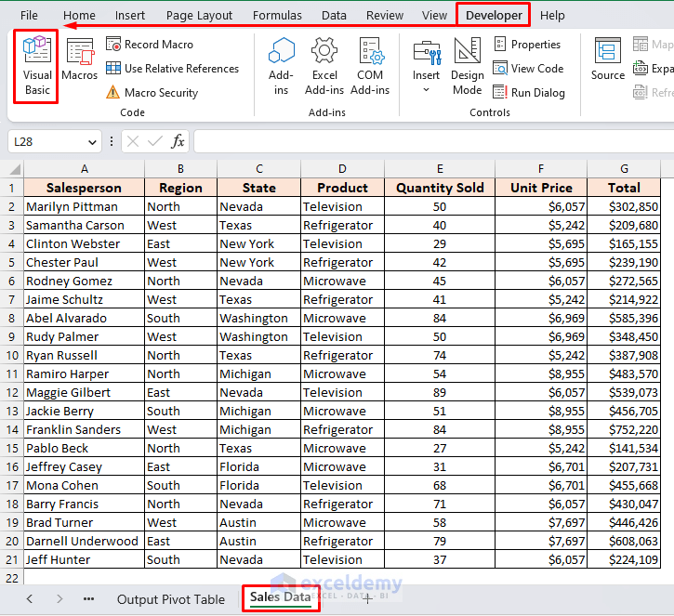Switch to the Formulas ribbon tab
Viewport: 674px width, 616px height.
coord(277,15)
